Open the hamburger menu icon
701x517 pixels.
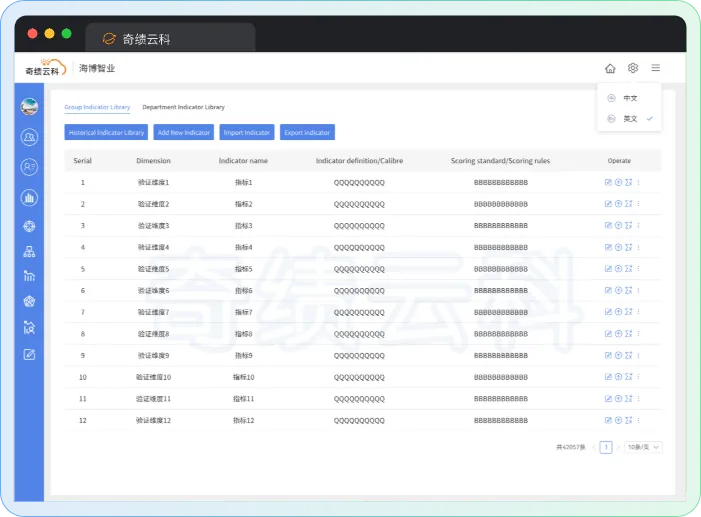pyautogui.click(x=655, y=68)
